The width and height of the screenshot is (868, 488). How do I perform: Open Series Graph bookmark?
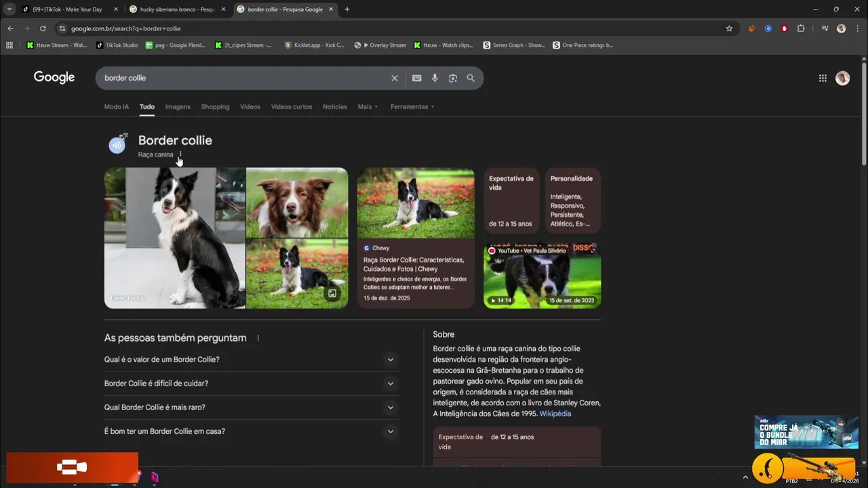[514, 45]
